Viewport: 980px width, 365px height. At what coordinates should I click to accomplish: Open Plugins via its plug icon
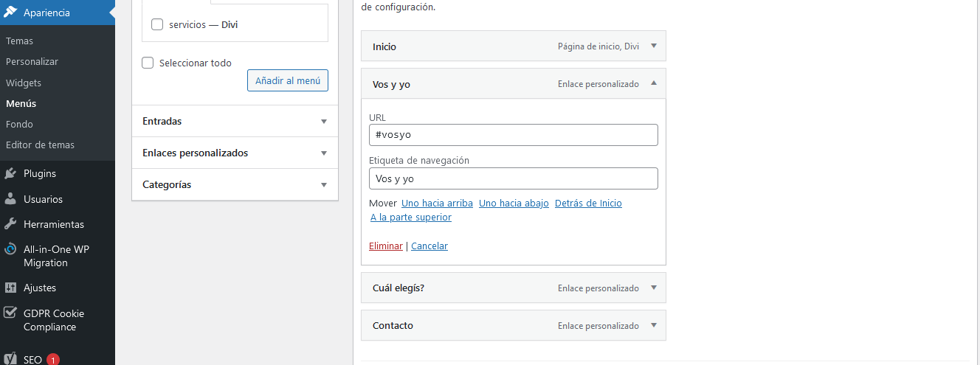(x=10, y=174)
